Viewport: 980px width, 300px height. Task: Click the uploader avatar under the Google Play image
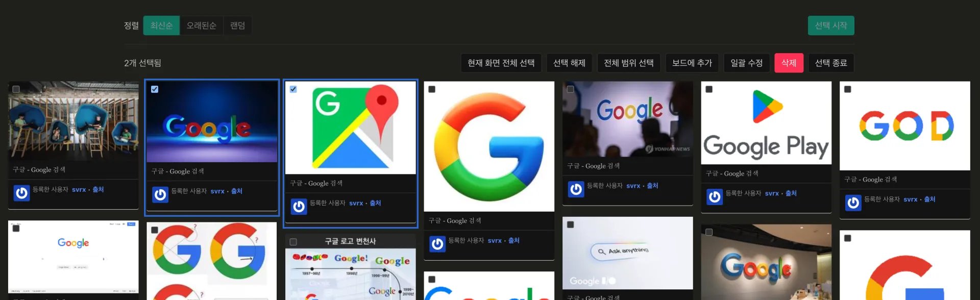(x=715, y=197)
